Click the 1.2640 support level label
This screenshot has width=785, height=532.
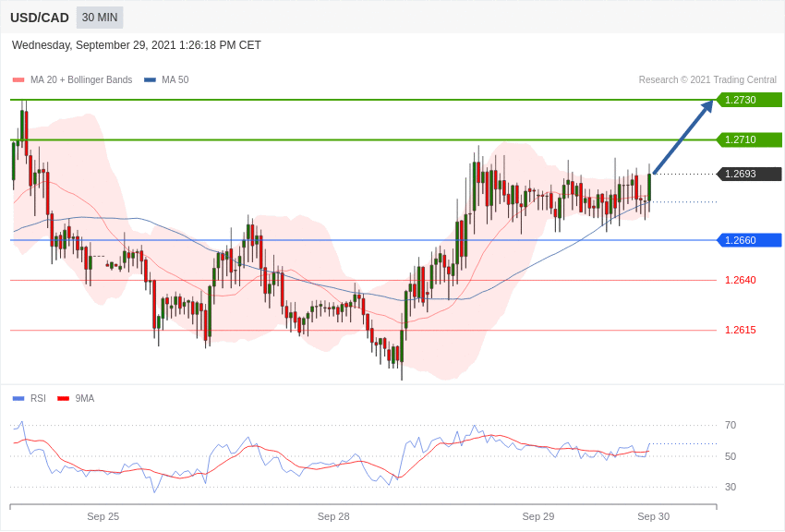click(x=741, y=280)
